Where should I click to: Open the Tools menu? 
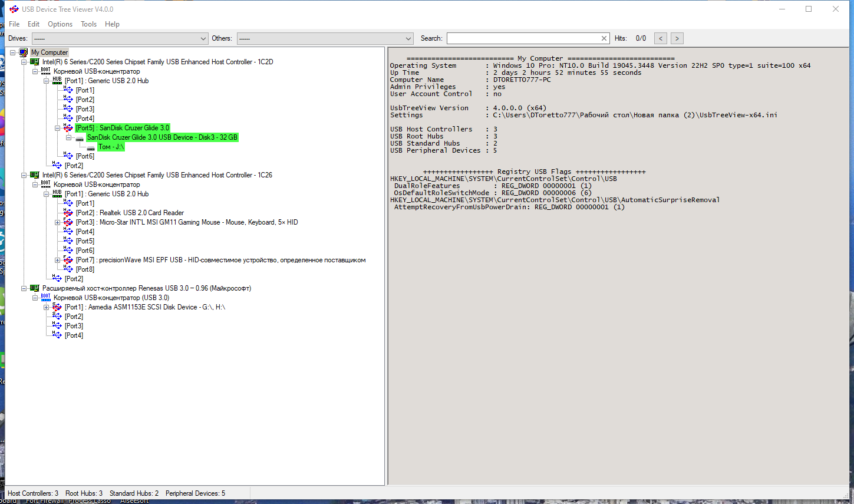click(x=89, y=24)
